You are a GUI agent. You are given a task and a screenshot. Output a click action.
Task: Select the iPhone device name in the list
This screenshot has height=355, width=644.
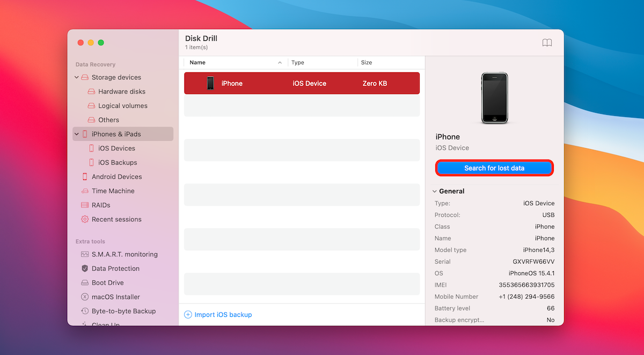(x=232, y=83)
